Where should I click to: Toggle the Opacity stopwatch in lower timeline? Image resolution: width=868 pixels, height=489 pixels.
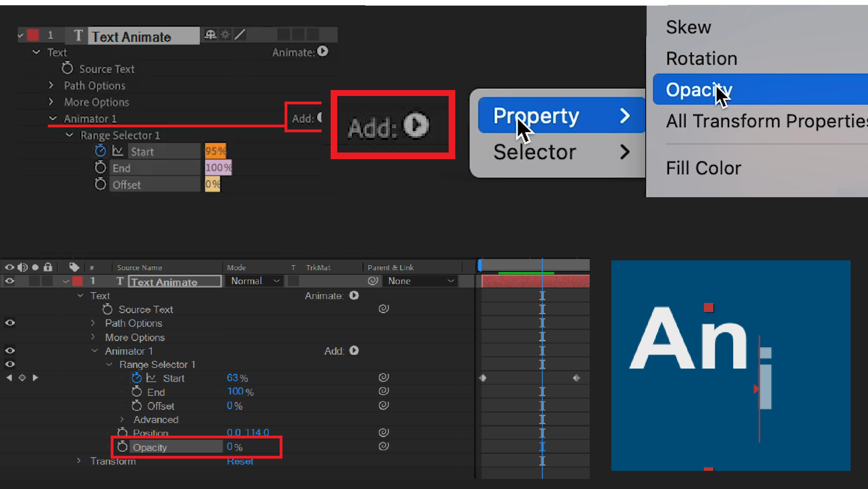pyautogui.click(x=122, y=446)
